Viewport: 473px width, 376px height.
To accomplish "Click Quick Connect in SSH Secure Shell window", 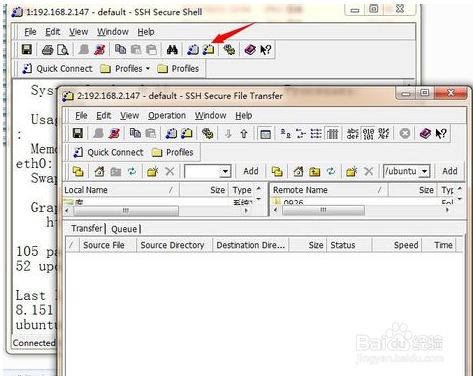I will pos(57,69).
